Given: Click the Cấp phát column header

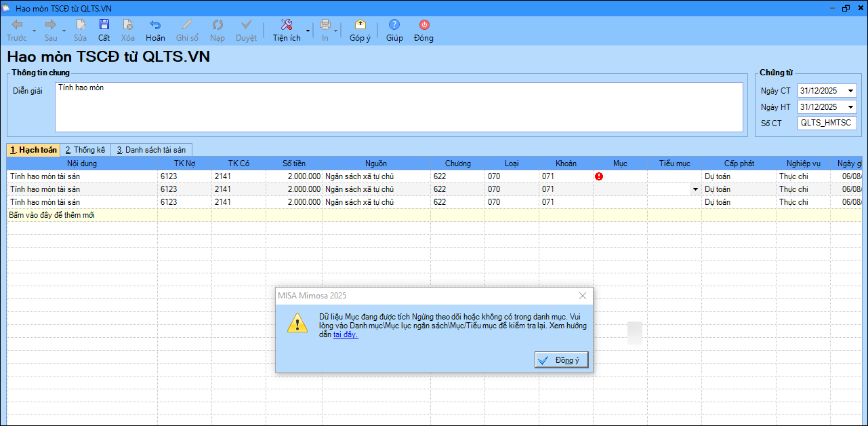Looking at the screenshot, I should coord(739,163).
